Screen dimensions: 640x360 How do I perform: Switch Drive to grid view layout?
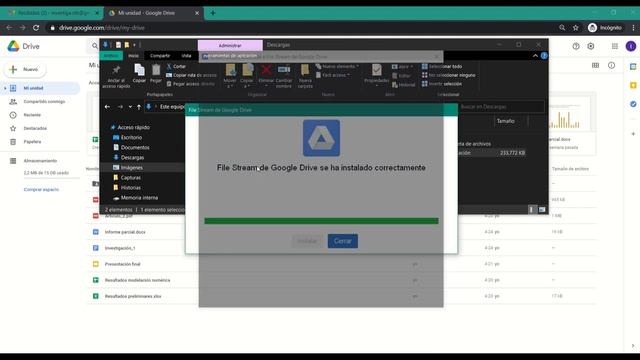596,65
